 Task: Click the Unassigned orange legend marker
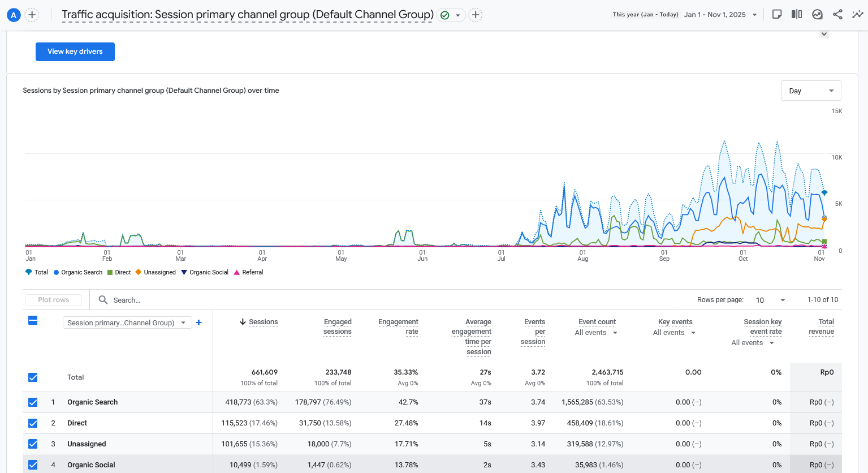coord(138,272)
